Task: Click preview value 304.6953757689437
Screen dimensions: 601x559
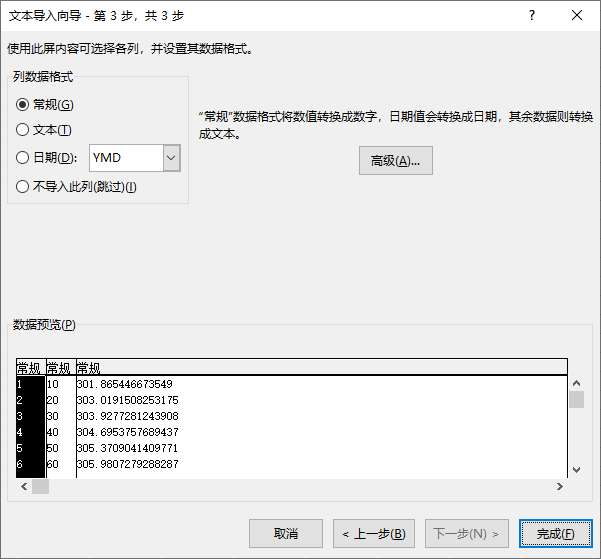Action: pos(128,432)
